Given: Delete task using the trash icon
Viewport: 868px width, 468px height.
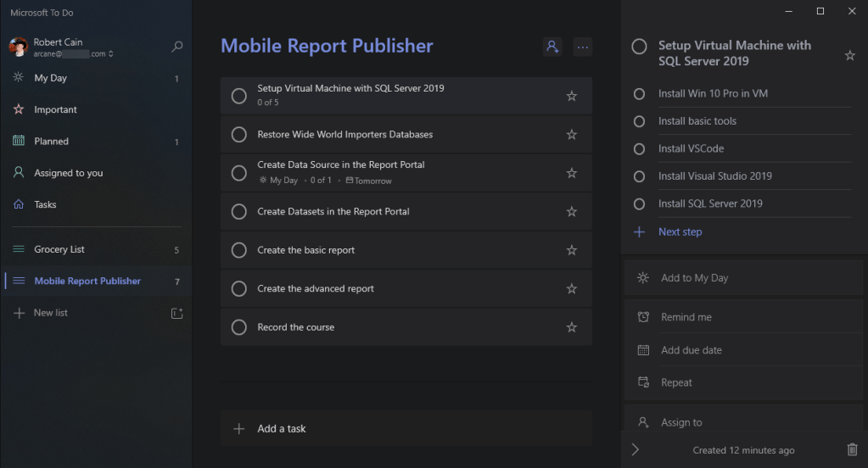Looking at the screenshot, I should 852,449.
